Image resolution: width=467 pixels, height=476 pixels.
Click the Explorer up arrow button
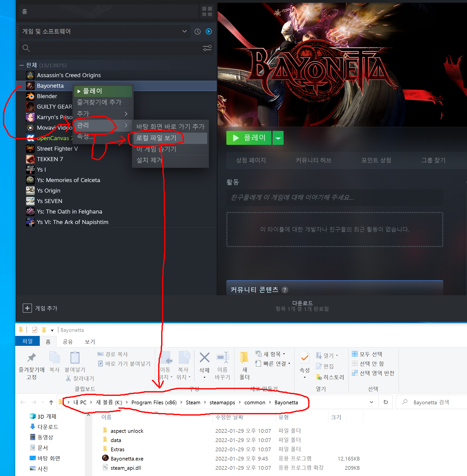[x=51, y=402]
